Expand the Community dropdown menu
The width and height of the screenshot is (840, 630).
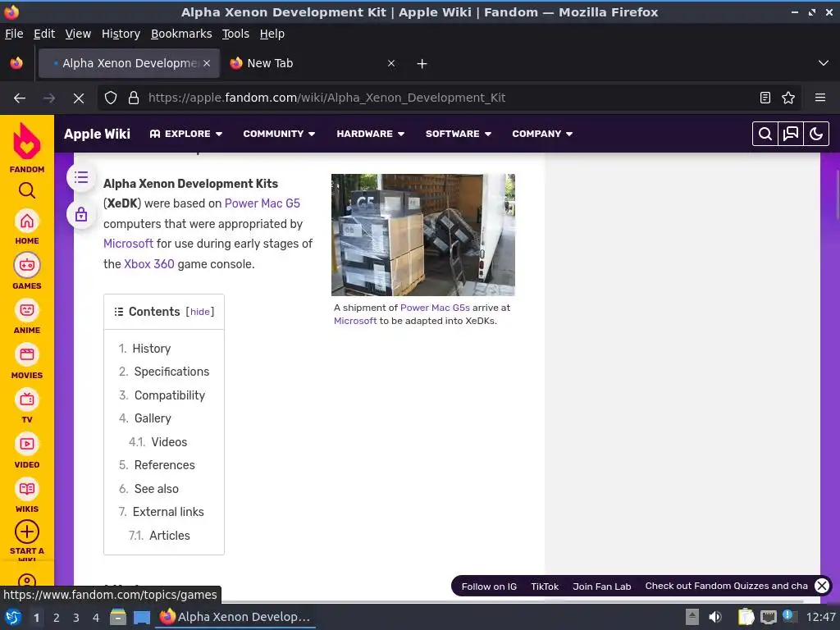pyautogui.click(x=279, y=134)
